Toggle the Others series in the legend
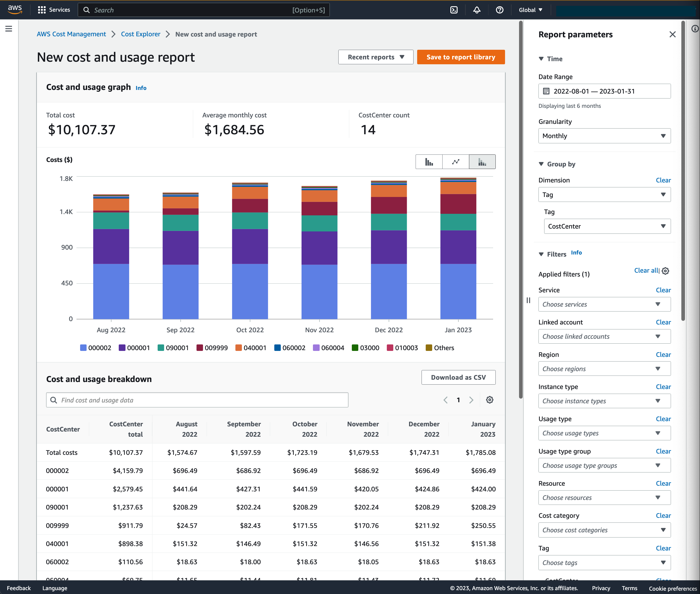This screenshot has width=700, height=594. (440, 348)
